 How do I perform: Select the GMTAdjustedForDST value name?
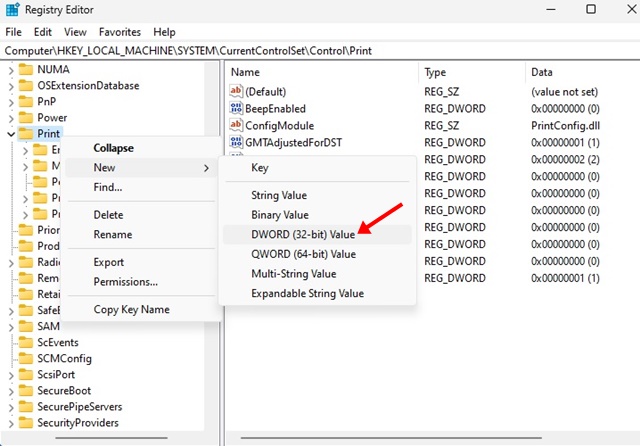tap(293, 142)
